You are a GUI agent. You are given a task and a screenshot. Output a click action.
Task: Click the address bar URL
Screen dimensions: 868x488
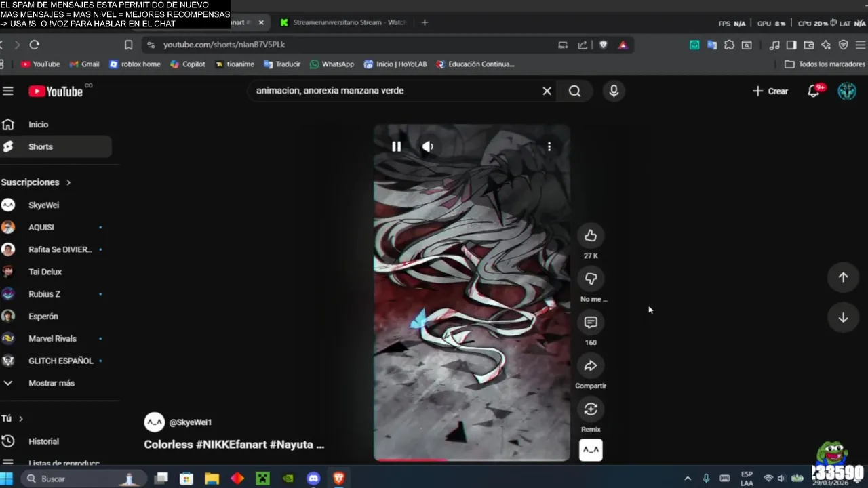click(224, 45)
